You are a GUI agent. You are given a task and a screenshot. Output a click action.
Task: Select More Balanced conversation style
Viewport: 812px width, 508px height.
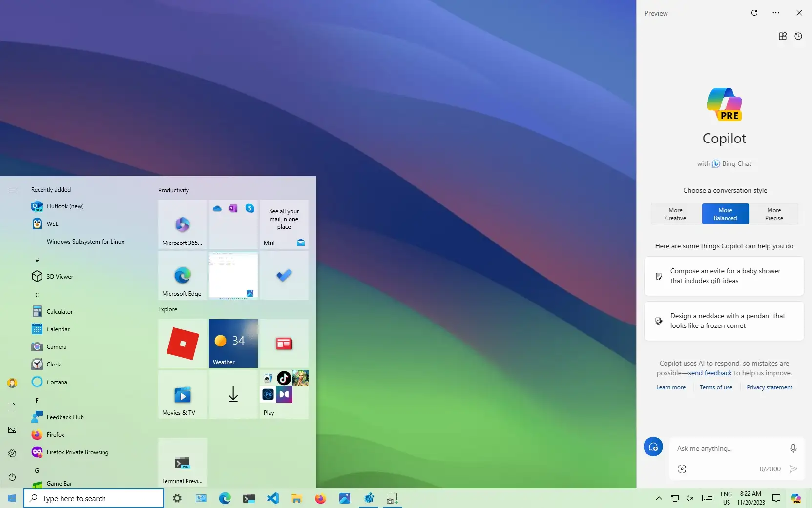pos(725,214)
